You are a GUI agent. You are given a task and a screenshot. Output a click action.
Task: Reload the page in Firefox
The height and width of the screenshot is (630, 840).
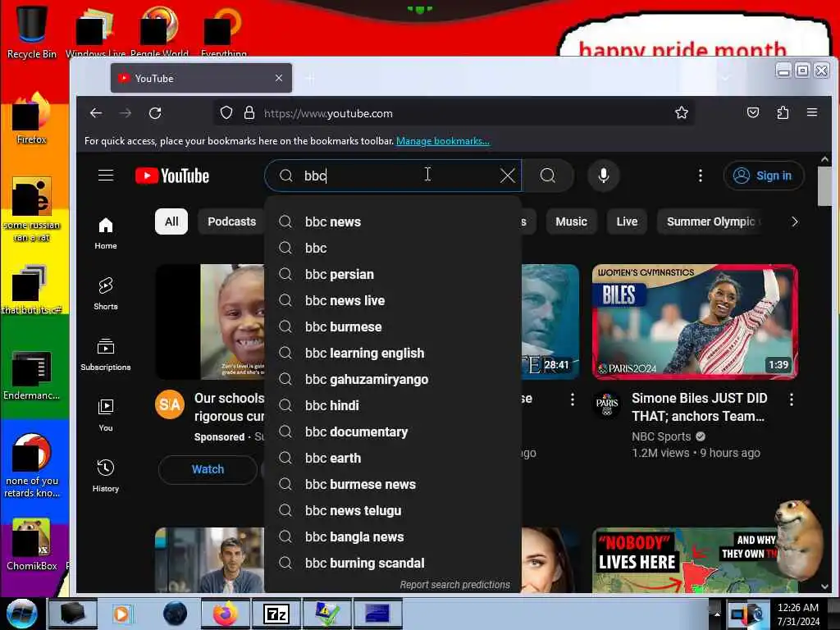[x=155, y=113]
